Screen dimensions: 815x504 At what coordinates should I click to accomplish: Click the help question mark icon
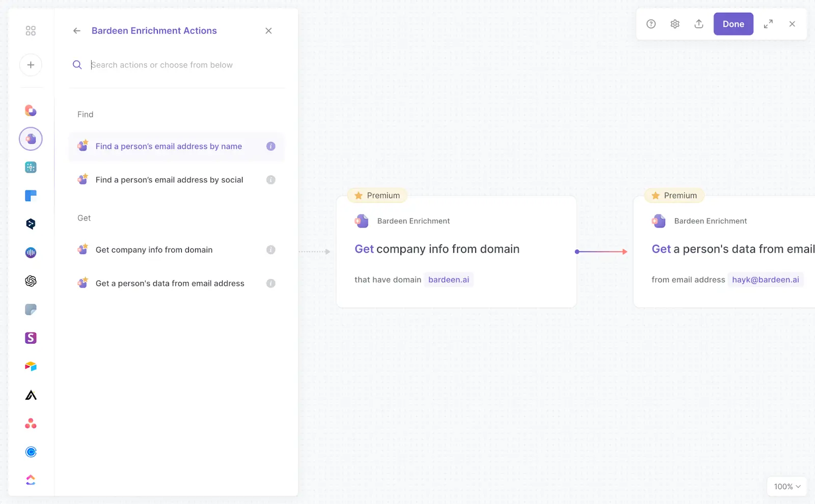pos(650,24)
